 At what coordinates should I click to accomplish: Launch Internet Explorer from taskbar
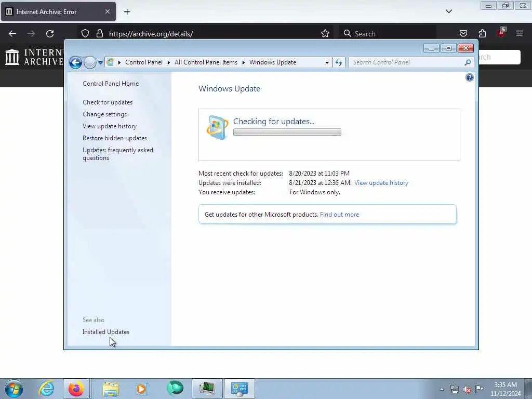pyautogui.click(x=46, y=389)
